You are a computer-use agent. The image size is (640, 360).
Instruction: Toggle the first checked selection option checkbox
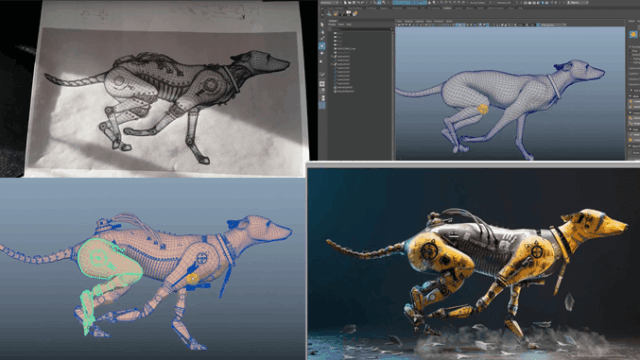click(x=631, y=59)
